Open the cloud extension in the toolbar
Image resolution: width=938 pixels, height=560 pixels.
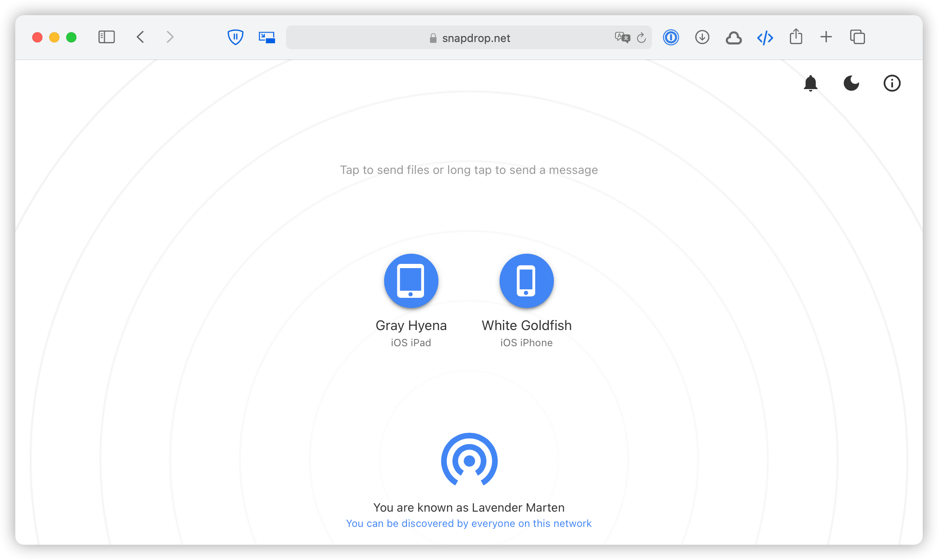point(733,37)
